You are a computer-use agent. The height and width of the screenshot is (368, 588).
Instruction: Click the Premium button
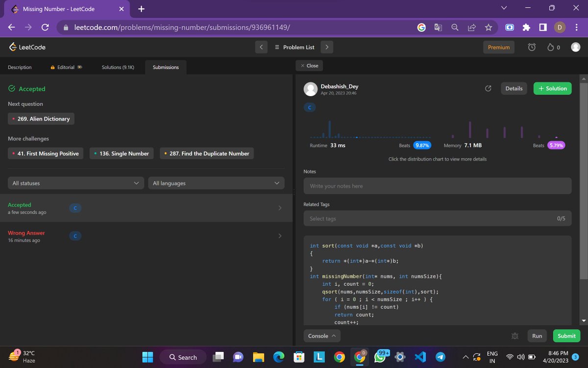pos(499,47)
